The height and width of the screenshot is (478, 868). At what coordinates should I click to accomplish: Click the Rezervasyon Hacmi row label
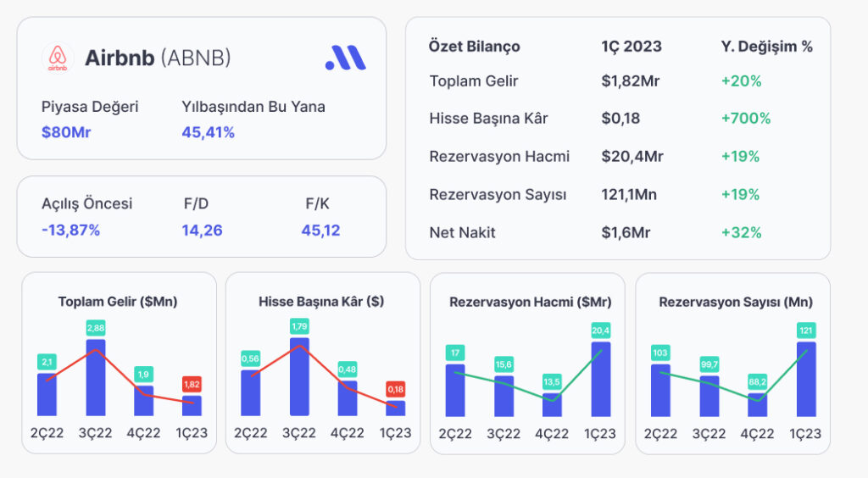click(x=499, y=157)
